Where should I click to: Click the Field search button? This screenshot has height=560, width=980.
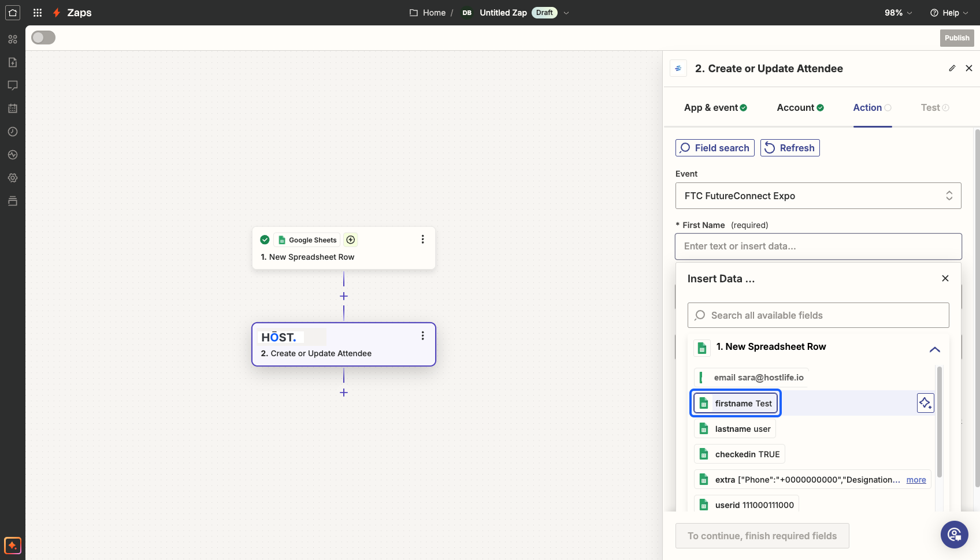(715, 148)
